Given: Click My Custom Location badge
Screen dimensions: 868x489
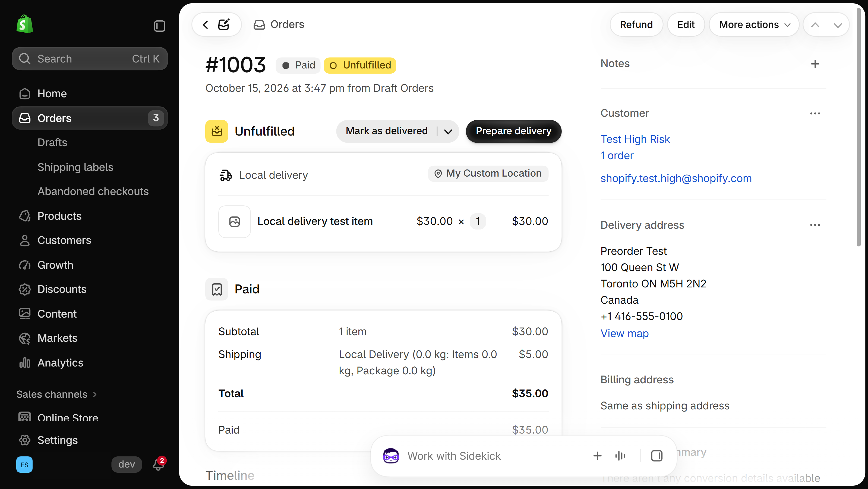Looking at the screenshot, I should (x=488, y=173).
